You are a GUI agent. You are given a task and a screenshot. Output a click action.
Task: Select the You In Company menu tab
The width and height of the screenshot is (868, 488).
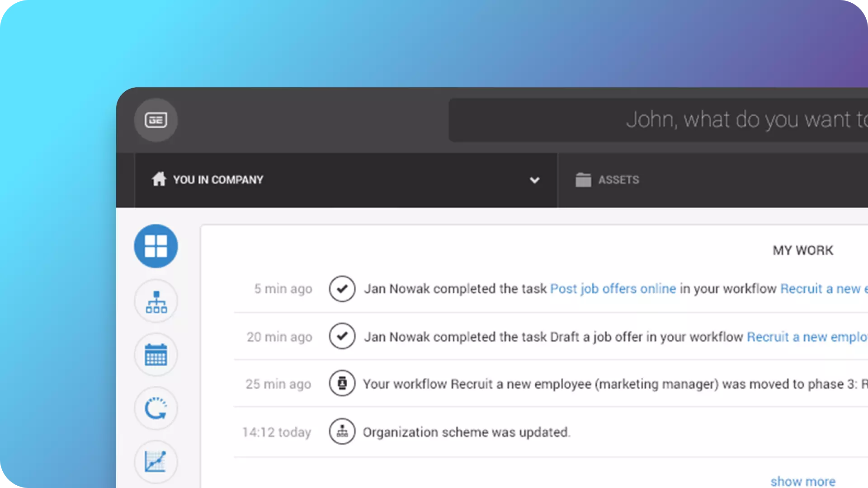218,180
